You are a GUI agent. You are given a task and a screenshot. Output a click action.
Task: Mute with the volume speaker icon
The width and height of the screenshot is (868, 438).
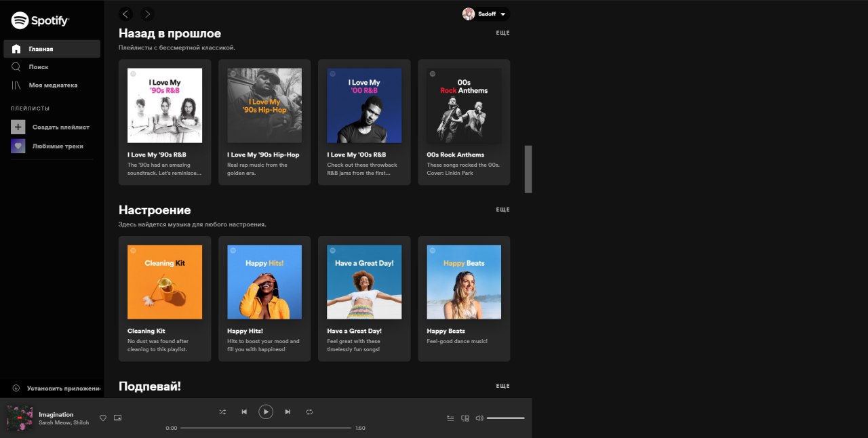479,418
